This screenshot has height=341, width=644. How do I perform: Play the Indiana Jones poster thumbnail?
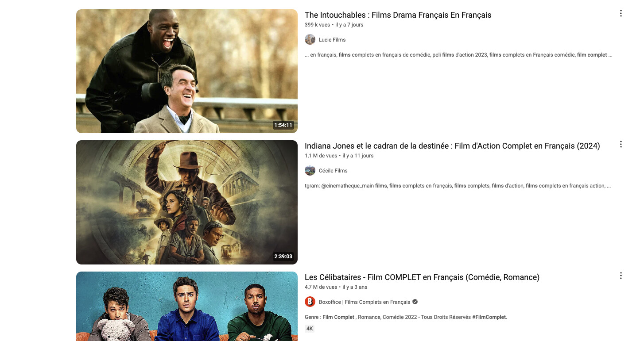click(187, 202)
